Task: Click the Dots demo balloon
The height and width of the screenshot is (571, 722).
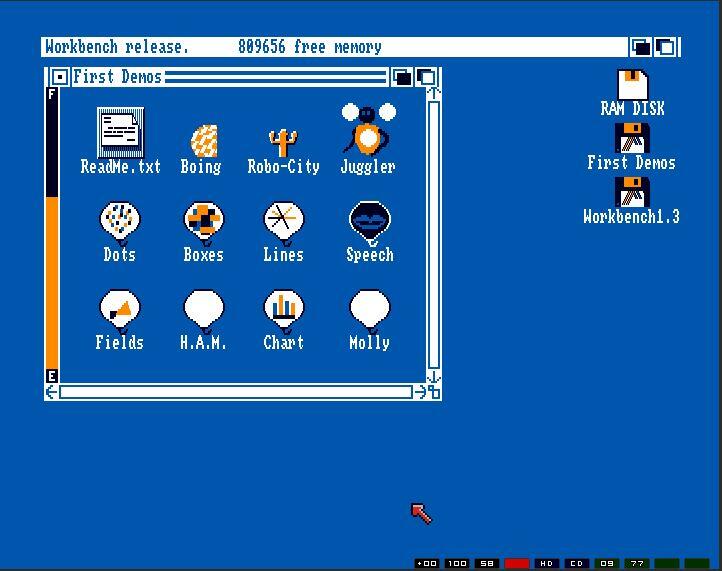Action: pos(120,223)
